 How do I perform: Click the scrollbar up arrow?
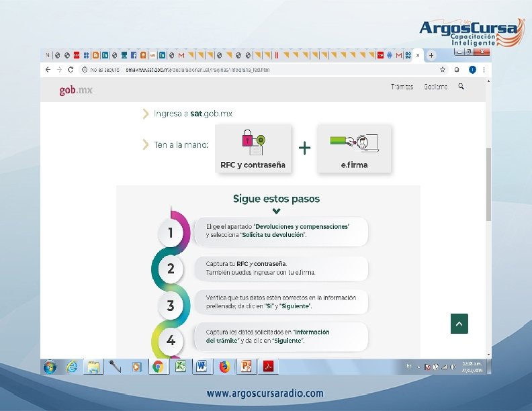pyautogui.click(x=488, y=81)
